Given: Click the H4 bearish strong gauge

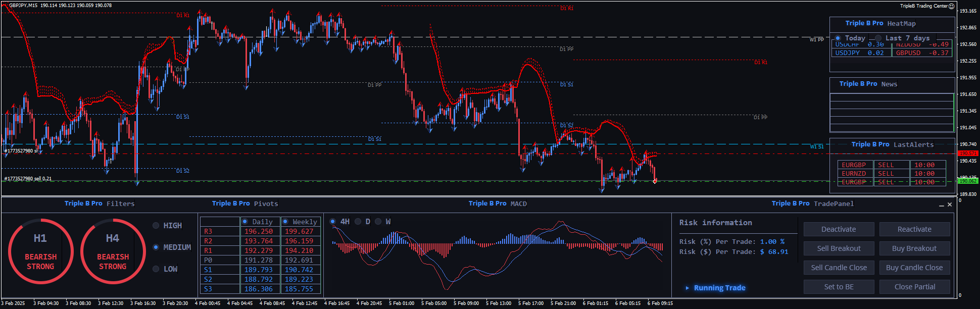Looking at the screenshot, I should (113, 251).
